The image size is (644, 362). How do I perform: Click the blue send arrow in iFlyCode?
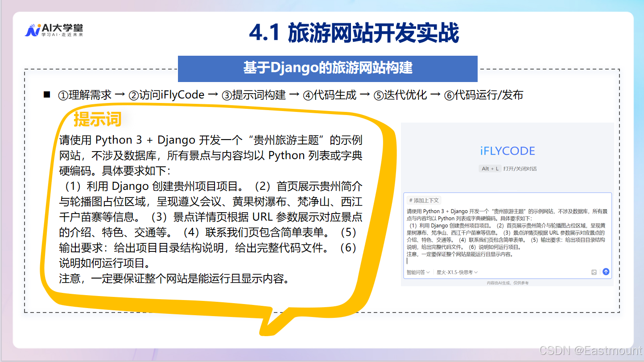606,272
